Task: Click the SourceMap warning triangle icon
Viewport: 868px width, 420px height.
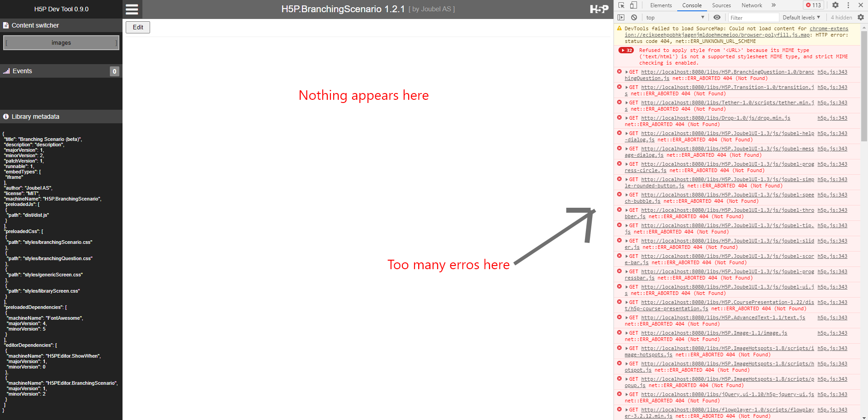Action: coord(619,28)
